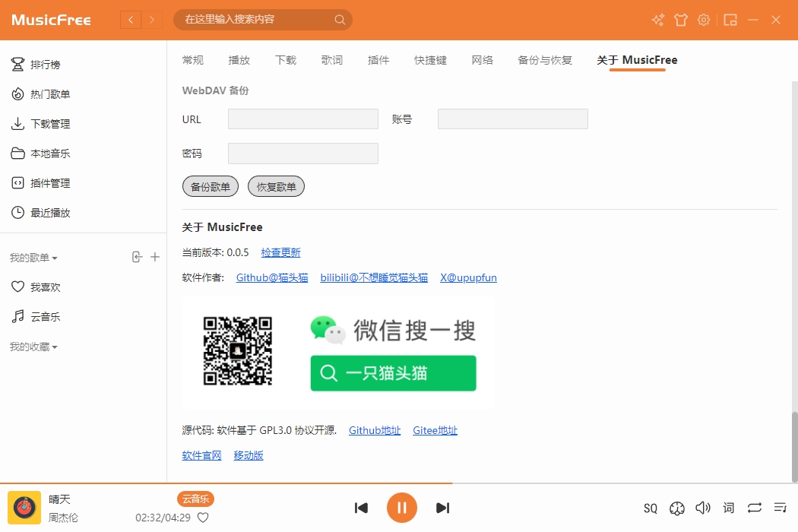798x532 pixels.
Task: Toggle desktop lyrics with 词 button
Action: (729, 508)
